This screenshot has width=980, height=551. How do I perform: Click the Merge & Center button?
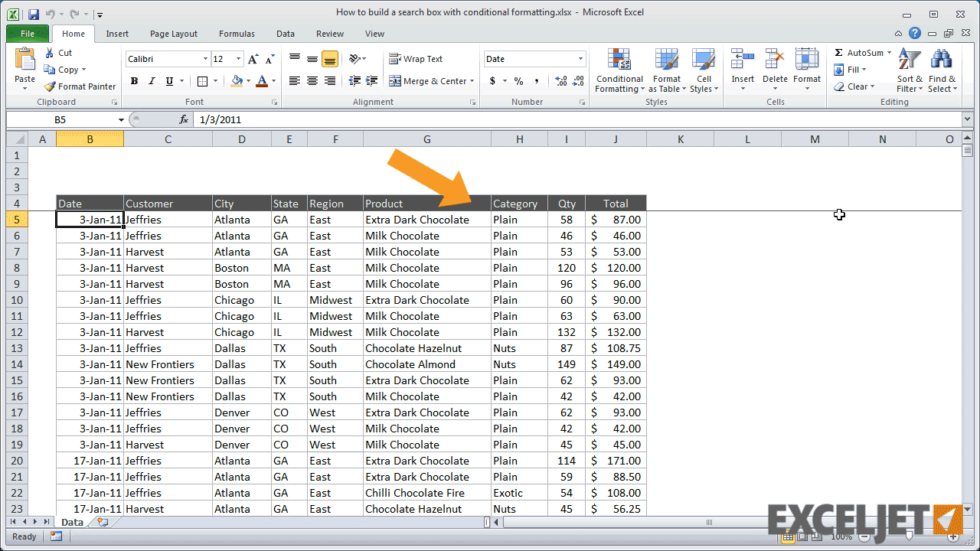(x=427, y=81)
